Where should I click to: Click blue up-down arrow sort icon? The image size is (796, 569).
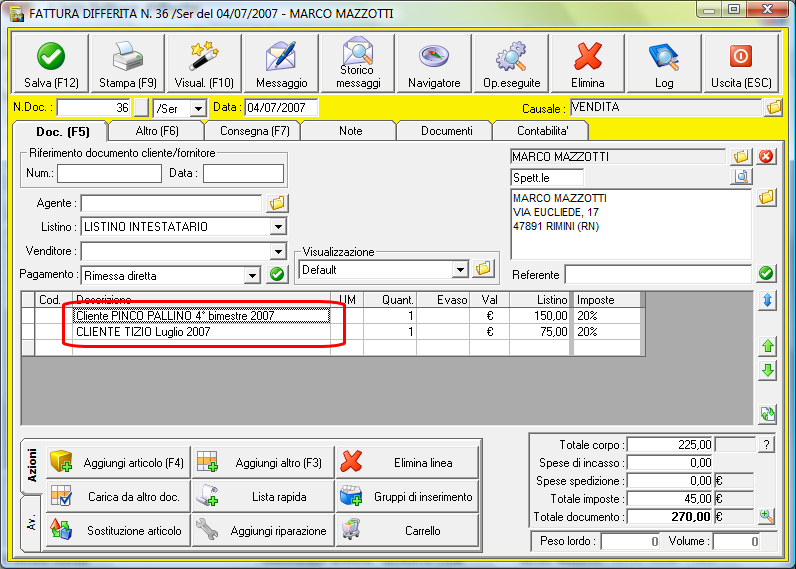tap(767, 300)
